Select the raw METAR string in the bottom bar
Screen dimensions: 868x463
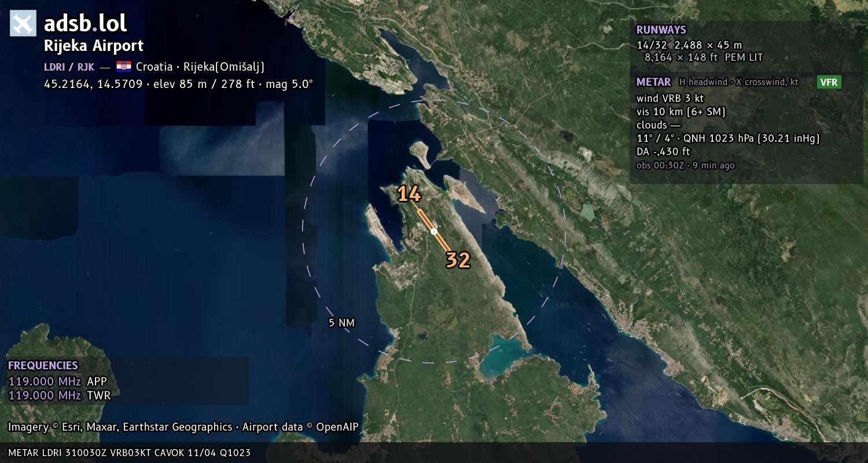tap(130, 453)
